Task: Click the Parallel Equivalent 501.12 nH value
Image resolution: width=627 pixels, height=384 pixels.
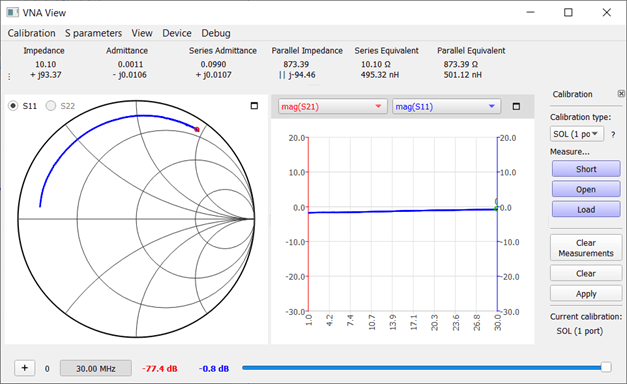Action: click(x=463, y=75)
